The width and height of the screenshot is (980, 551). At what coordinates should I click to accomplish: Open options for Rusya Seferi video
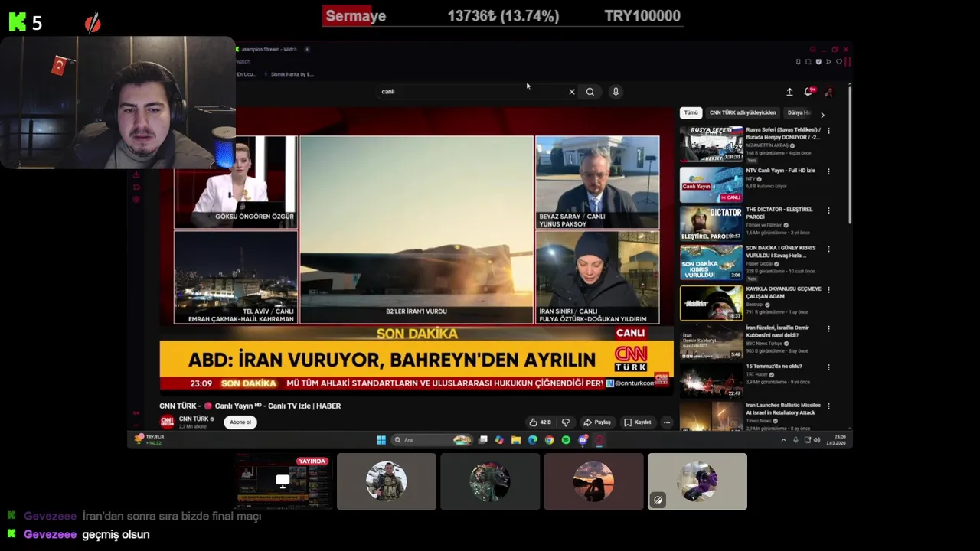828,131
